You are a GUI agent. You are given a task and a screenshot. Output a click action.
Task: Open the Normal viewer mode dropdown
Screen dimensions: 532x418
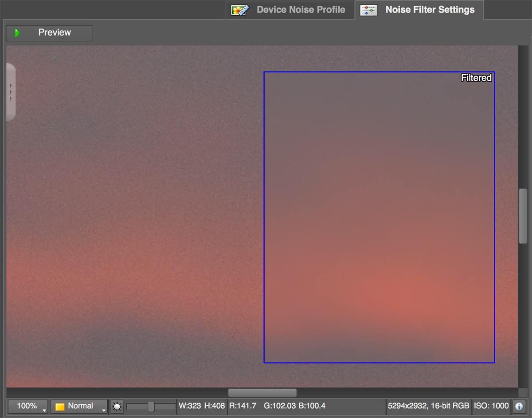pos(79,406)
